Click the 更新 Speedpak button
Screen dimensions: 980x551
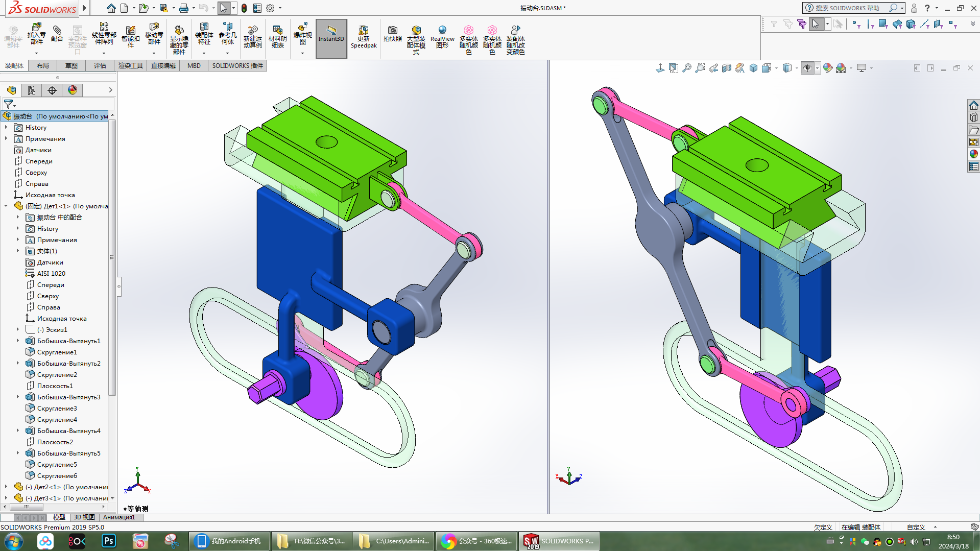(364, 37)
